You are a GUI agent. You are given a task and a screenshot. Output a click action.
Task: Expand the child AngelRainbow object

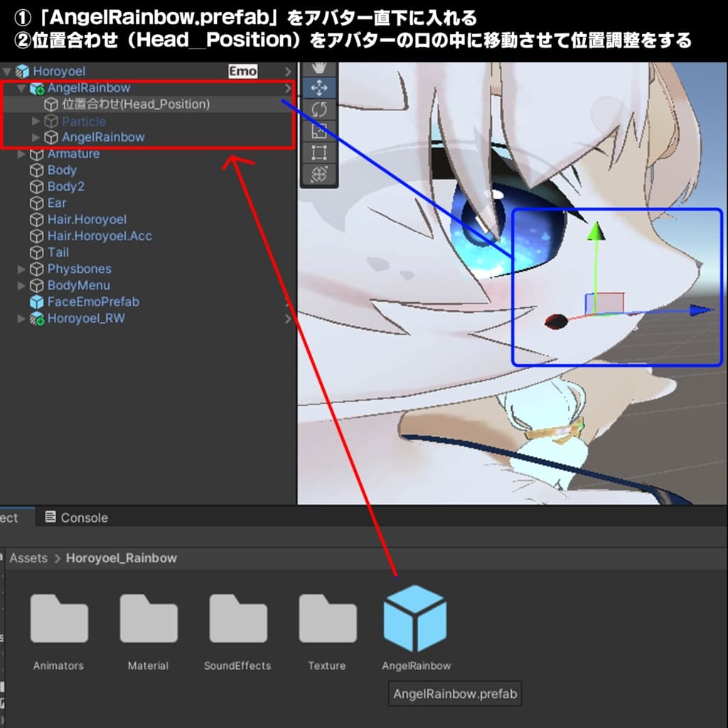point(36,137)
